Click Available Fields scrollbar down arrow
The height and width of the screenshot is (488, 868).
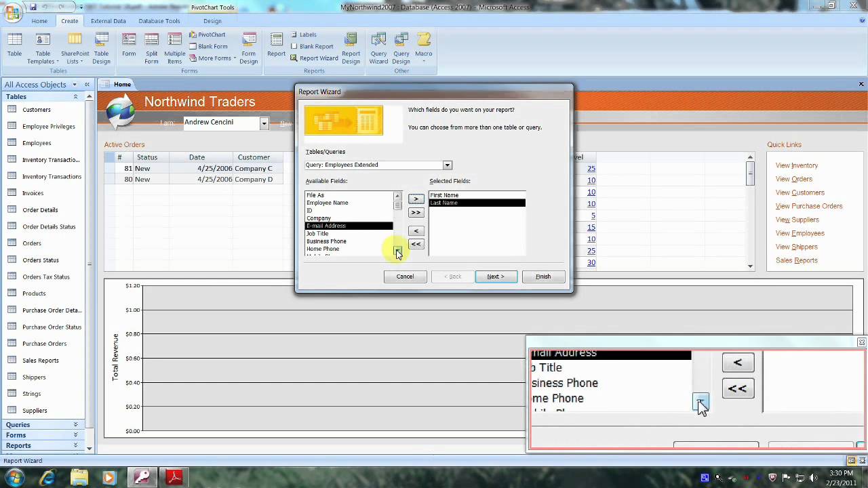click(x=398, y=252)
